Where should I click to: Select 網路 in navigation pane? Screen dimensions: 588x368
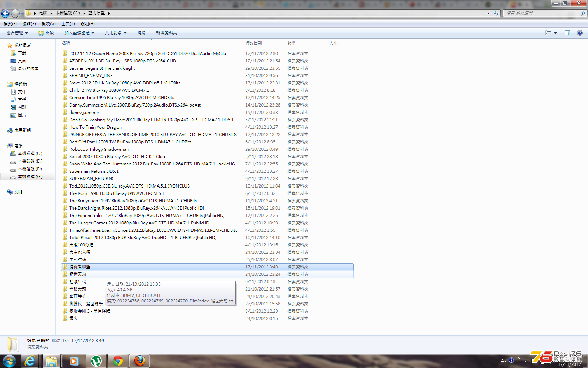15,192
